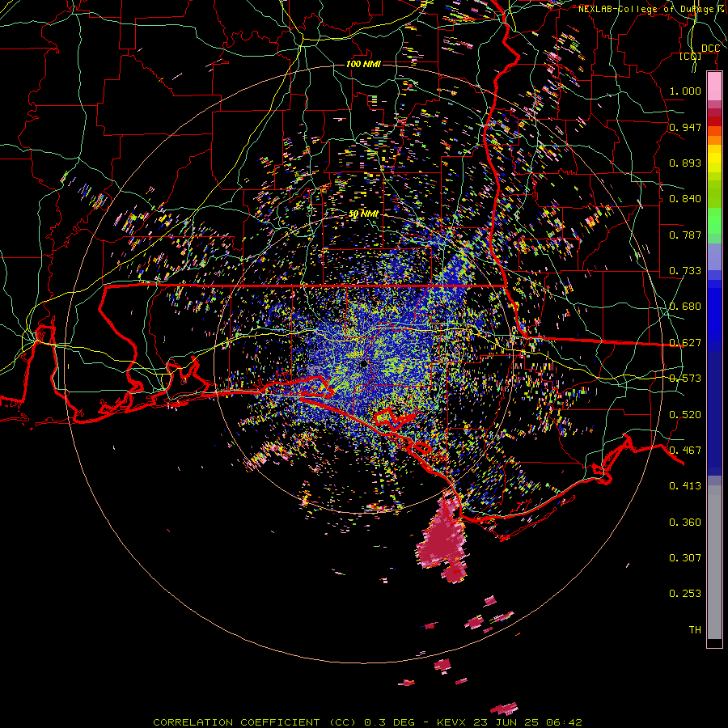Click the black radar site dot at center
The height and width of the screenshot is (728, 728).
(364, 363)
